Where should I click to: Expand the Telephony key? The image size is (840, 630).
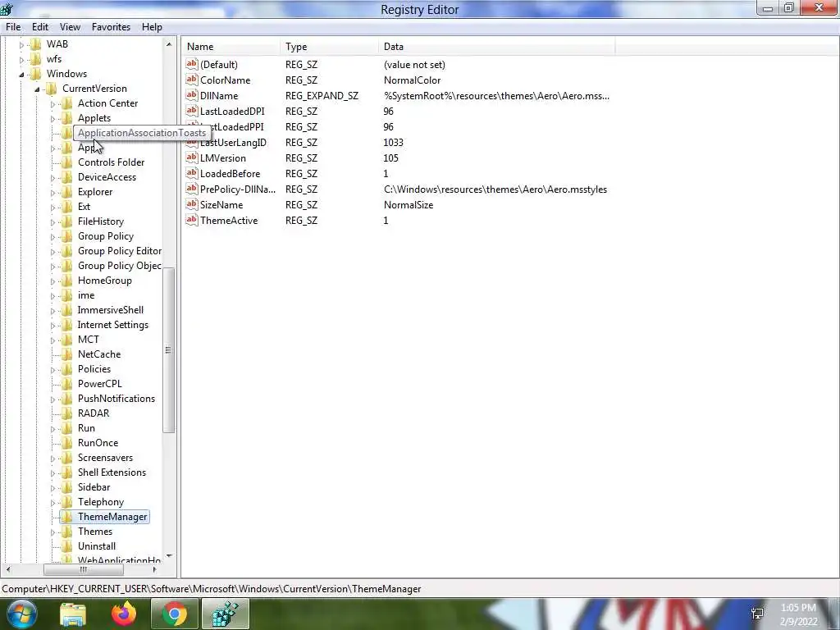(52, 503)
